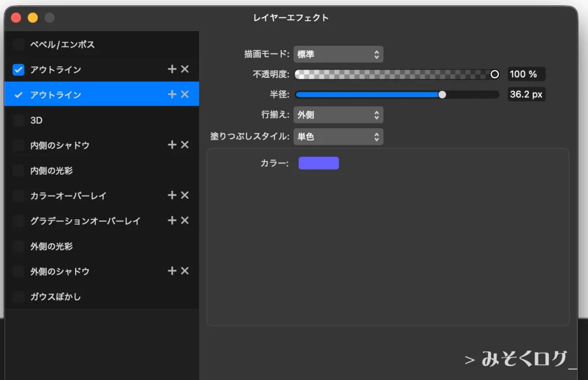
Task: Open the 描画モード dropdown
Action: [338, 53]
